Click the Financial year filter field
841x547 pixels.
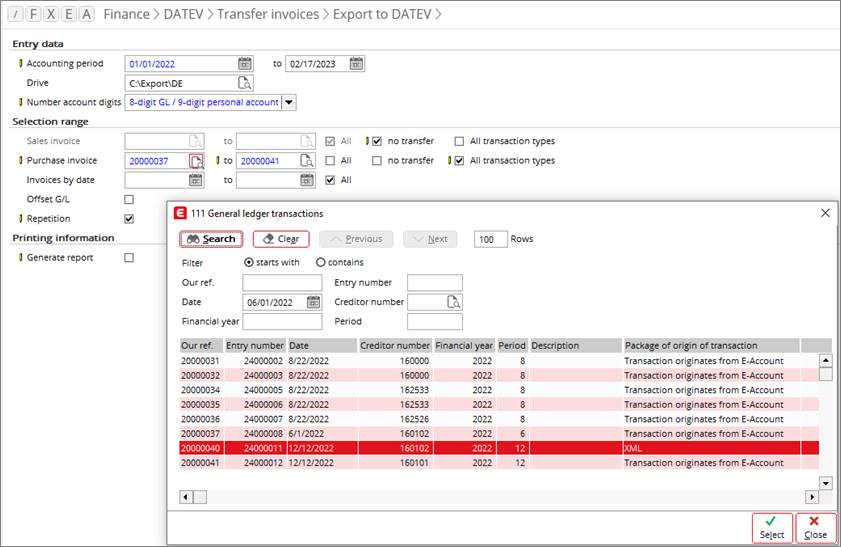[282, 321]
